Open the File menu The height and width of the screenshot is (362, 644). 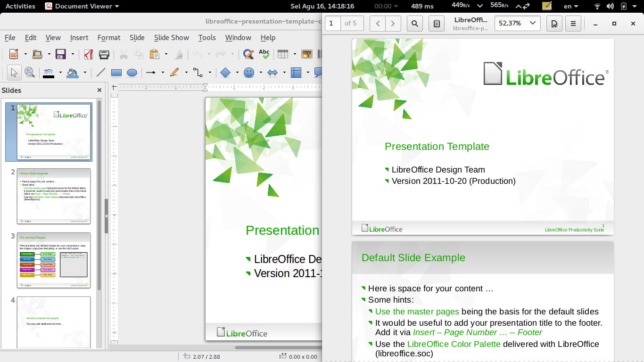tap(10, 38)
